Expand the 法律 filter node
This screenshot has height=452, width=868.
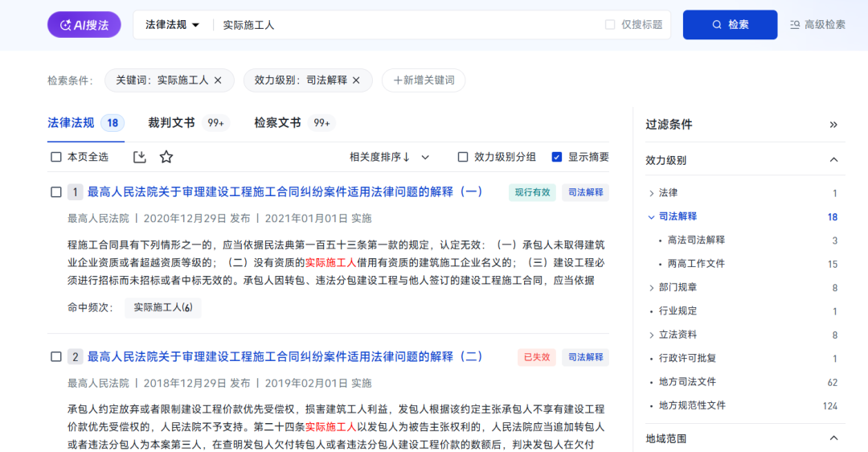(x=652, y=193)
